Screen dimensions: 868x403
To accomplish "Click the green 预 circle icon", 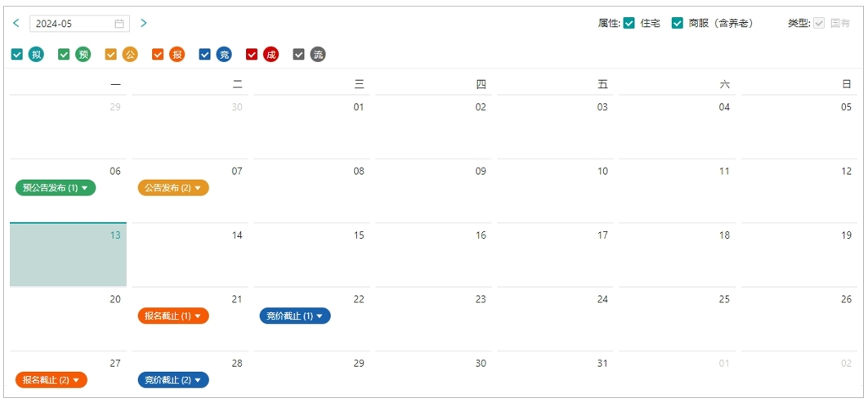I will [x=83, y=54].
